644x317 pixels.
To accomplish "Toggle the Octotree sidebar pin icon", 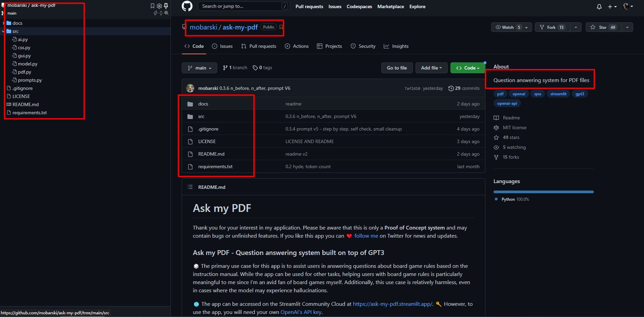I will 166,6.
